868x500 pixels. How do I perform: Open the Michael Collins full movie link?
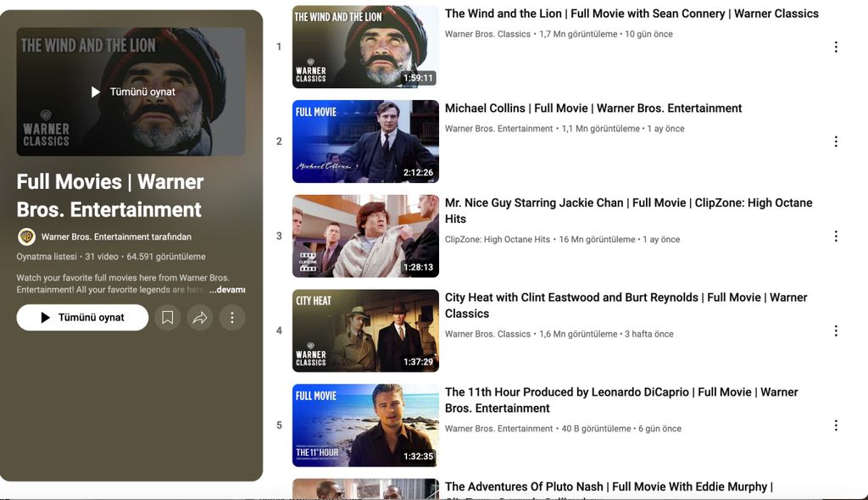(593, 108)
